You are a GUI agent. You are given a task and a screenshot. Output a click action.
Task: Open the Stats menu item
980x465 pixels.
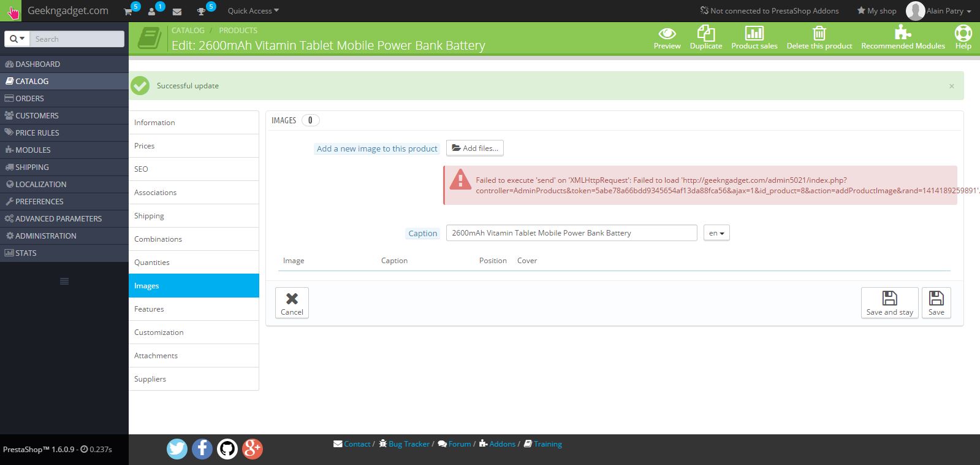pyautogui.click(x=64, y=253)
